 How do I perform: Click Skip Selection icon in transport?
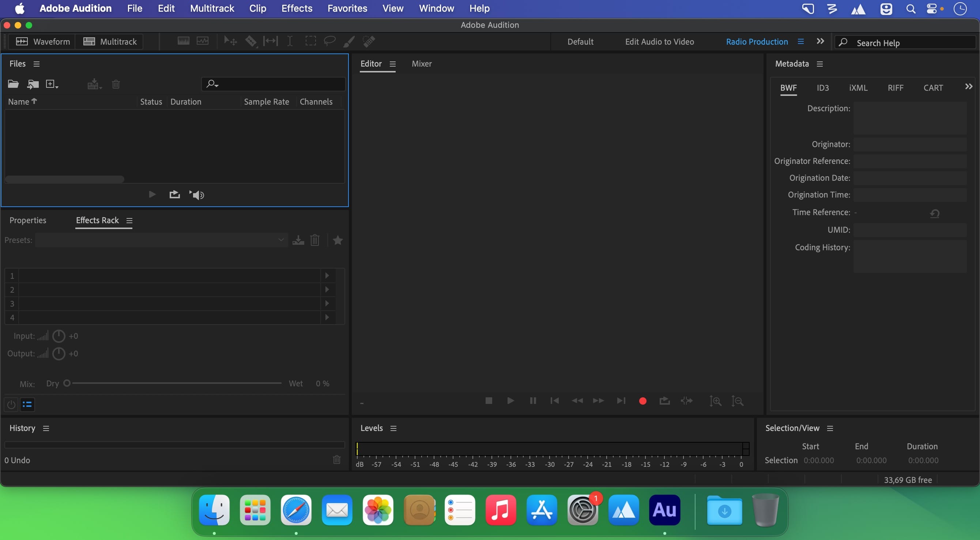click(x=687, y=401)
